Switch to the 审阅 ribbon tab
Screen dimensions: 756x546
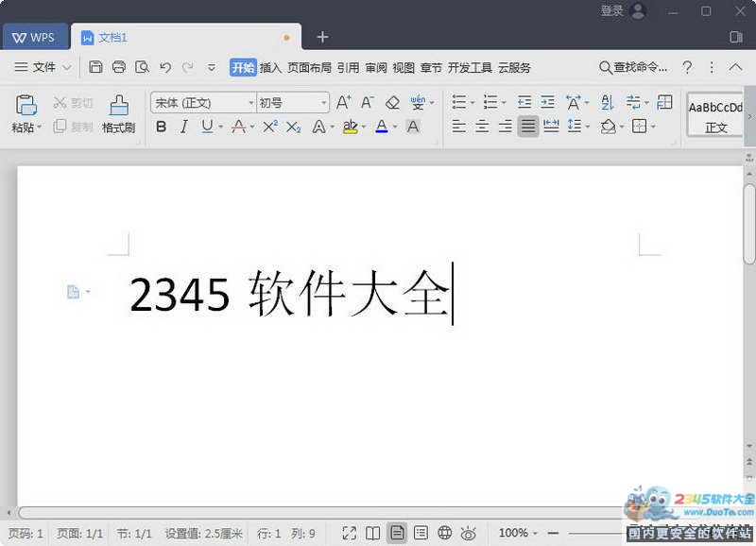coord(375,67)
